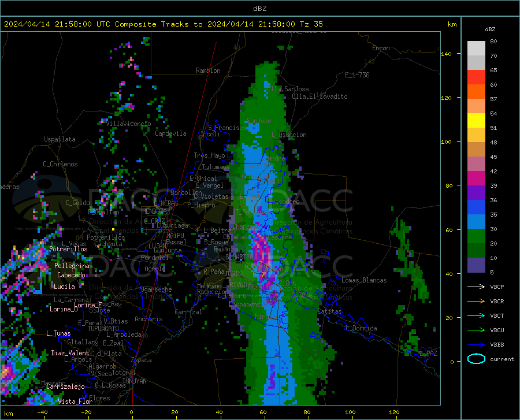Click the orange VBCR arrow in legend
Screen dimensions: 520x420
click(476, 302)
